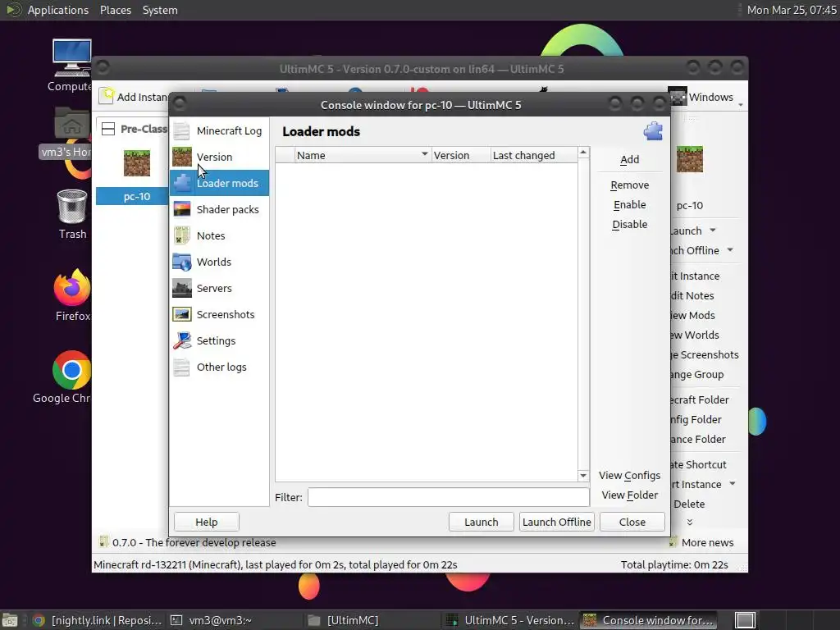840x630 pixels.
Task: Click the Windows skin icon in main toolbar
Action: tap(678, 97)
